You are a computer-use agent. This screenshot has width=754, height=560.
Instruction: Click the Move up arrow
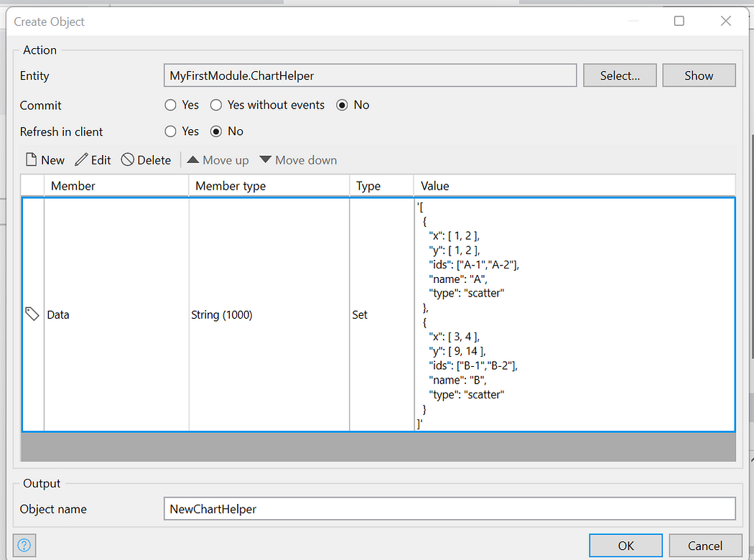192,160
